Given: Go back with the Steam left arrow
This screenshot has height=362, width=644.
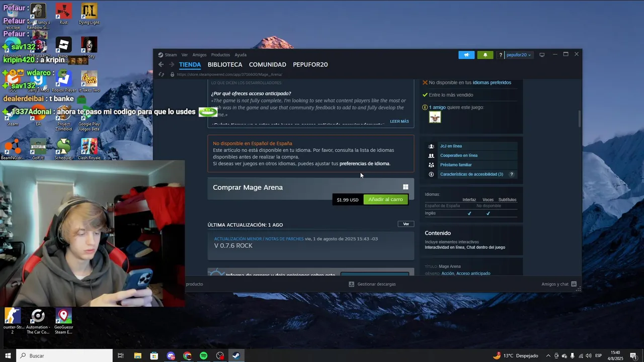Looking at the screenshot, I should (161, 64).
